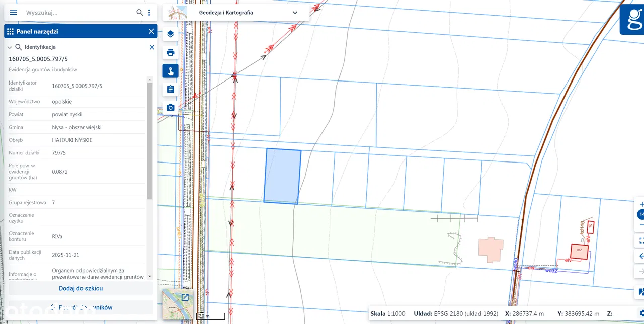Click the parcel details scrollbar
The image size is (644, 324).
tap(149, 141)
